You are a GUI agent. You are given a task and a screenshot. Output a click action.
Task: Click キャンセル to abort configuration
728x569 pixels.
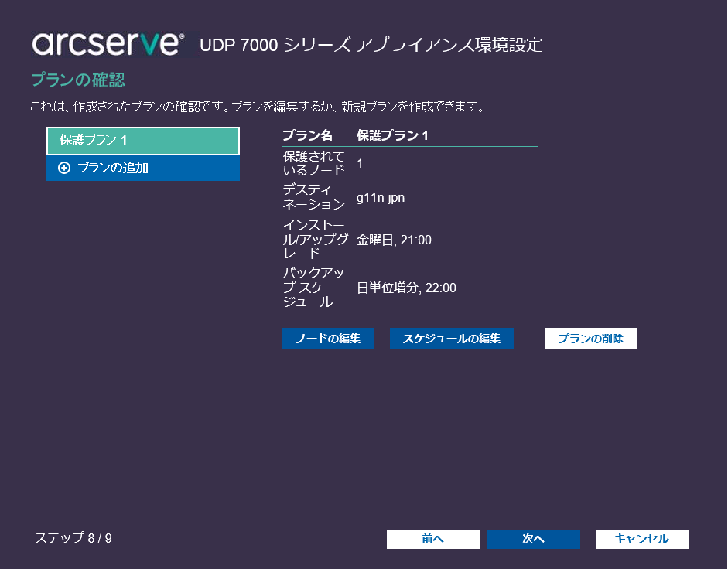click(x=641, y=539)
